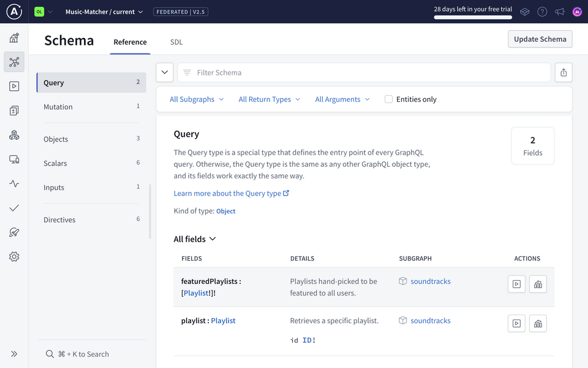Open the Launches rocket icon in sidebar
Screen dimensions: 588x368
tap(14, 232)
